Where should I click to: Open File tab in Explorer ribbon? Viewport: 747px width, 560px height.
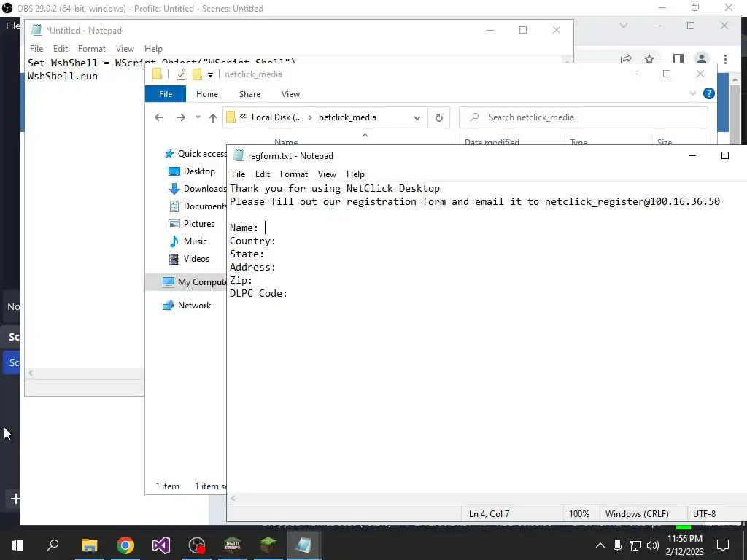pyautogui.click(x=166, y=94)
